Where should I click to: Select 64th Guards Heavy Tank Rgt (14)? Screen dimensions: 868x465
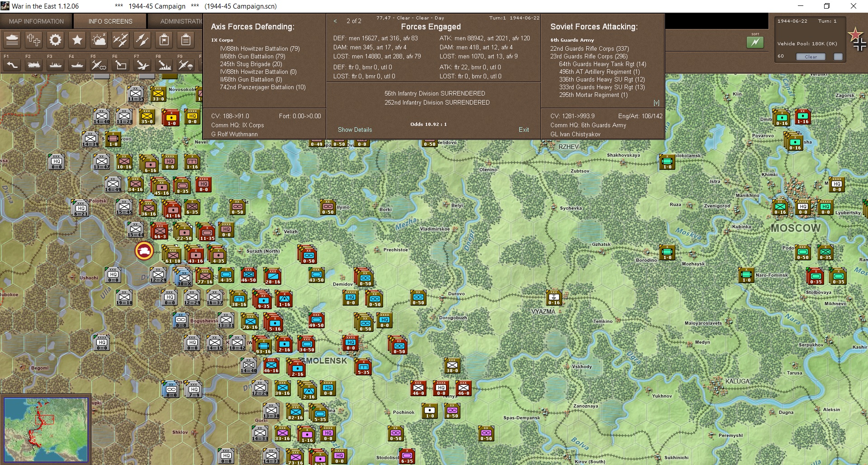click(x=602, y=64)
